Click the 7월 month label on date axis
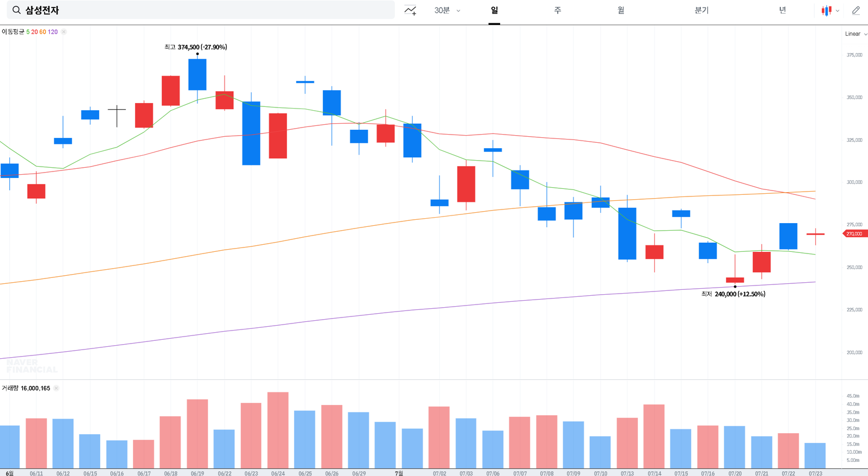This screenshot has width=868, height=476. [x=399, y=473]
